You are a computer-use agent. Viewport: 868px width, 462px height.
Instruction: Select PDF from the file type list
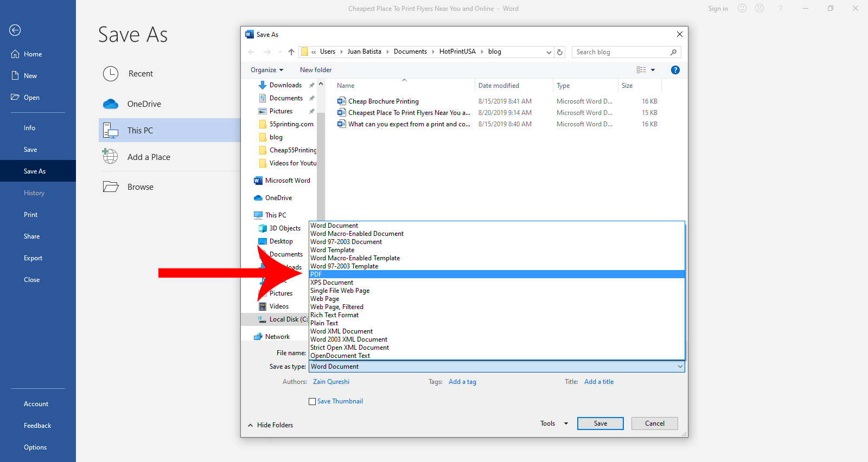[497, 274]
